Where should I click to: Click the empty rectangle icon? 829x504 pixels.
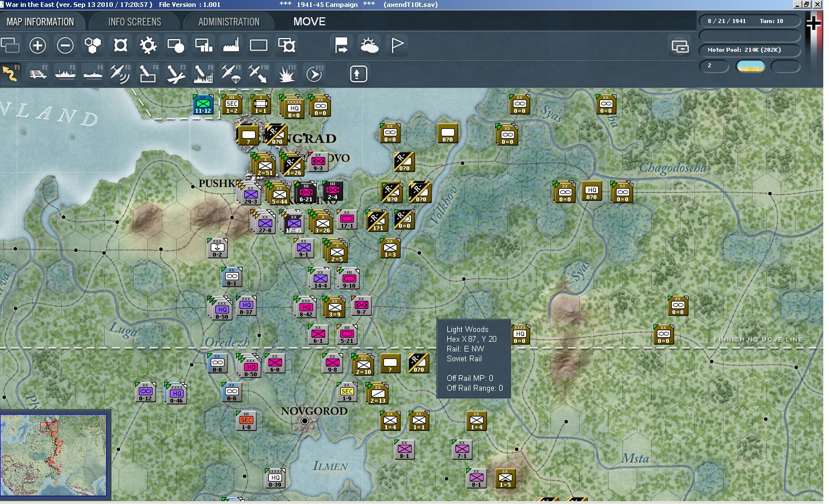point(258,45)
